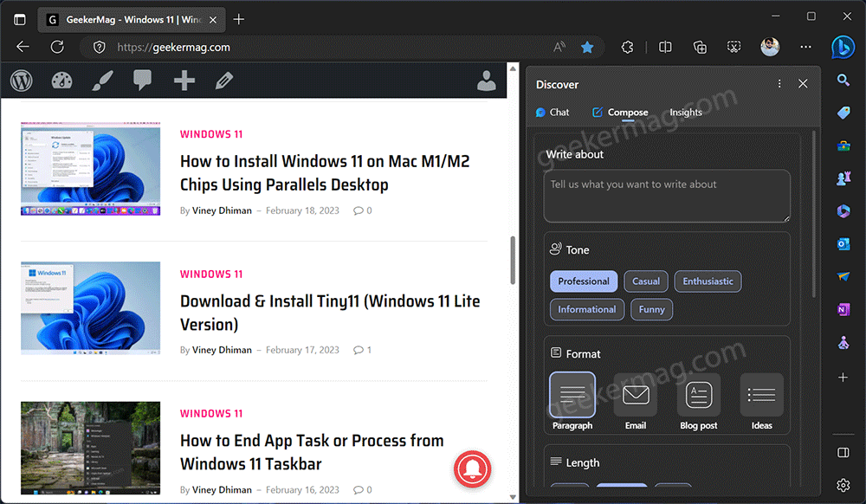Open the purple figure sidebar icon

click(x=843, y=343)
